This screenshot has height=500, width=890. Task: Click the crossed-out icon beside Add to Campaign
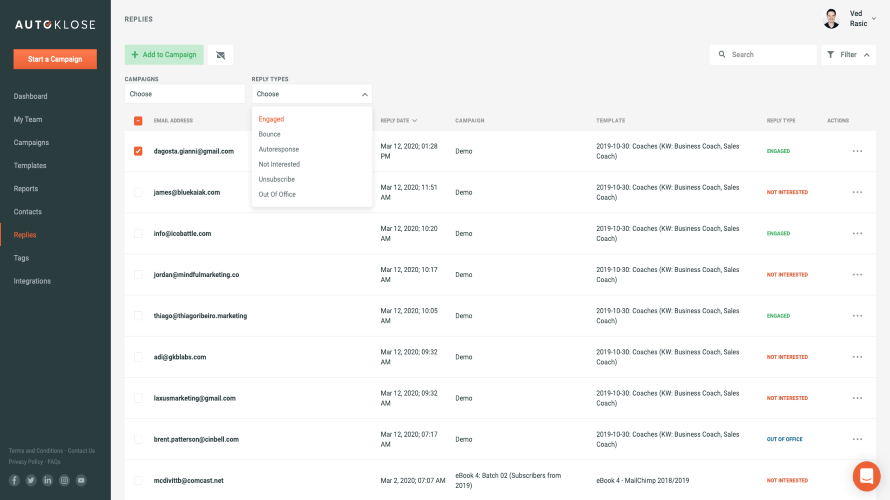pos(221,55)
